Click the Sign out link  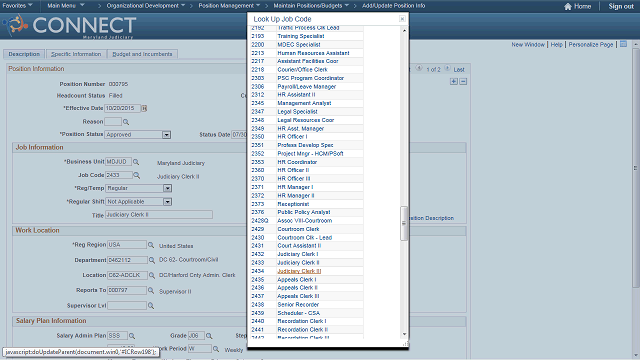click(621, 6)
